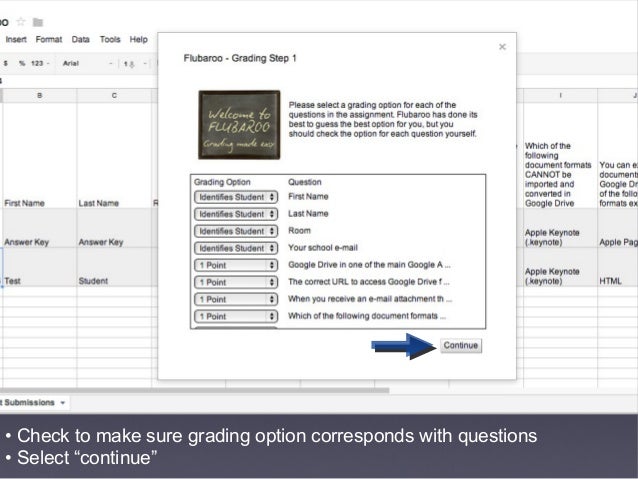
Task: Star the spreadsheet document
Action: pos(21,22)
